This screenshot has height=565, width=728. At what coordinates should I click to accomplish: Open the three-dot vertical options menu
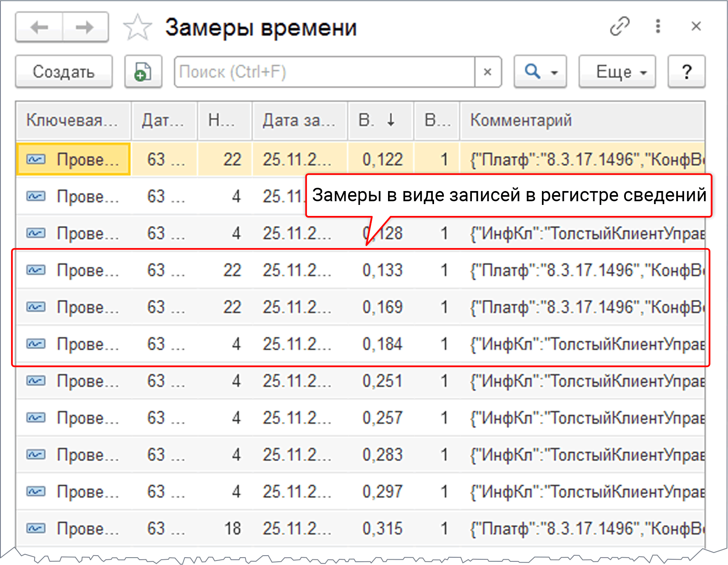click(658, 26)
